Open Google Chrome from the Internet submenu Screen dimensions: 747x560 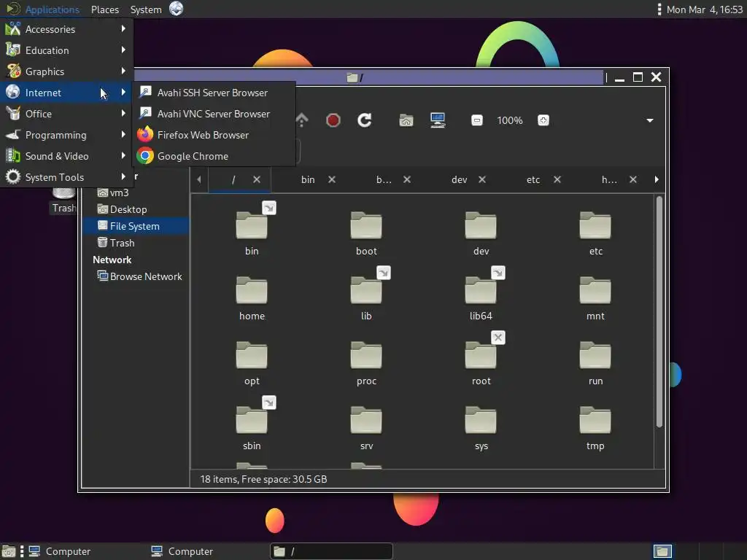click(x=193, y=156)
